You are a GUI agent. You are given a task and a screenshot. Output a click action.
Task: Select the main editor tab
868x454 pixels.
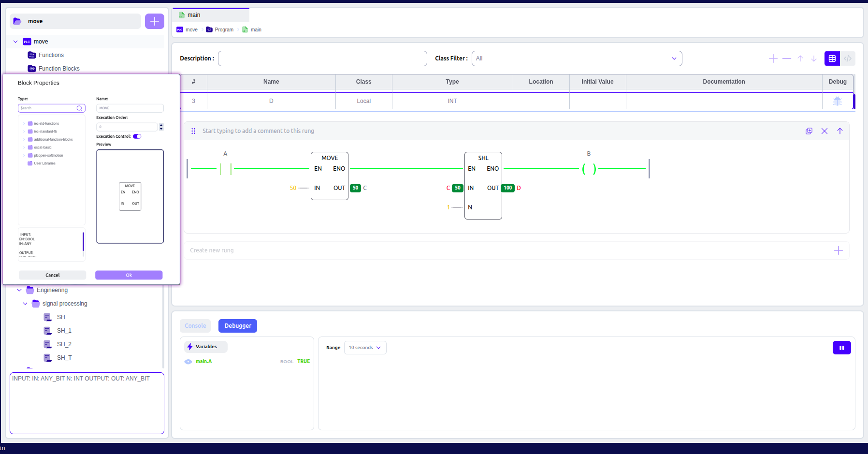click(210, 15)
